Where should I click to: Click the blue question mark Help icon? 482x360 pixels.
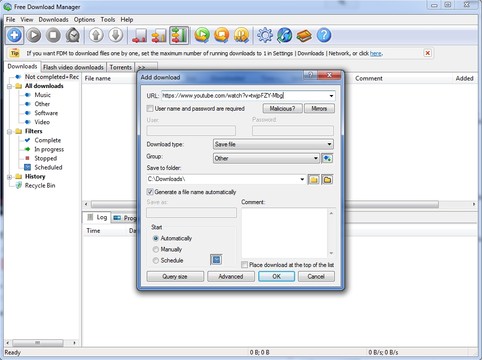point(324,35)
